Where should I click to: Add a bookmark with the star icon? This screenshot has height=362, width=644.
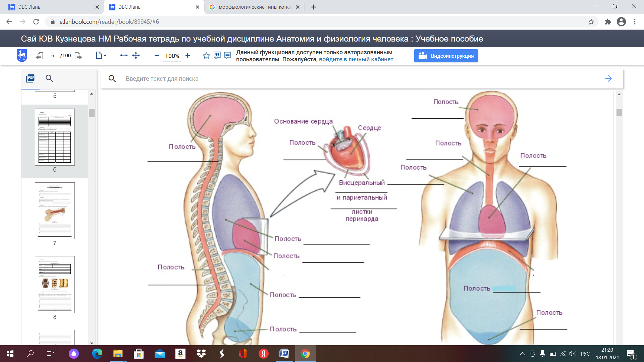pos(206,56)
